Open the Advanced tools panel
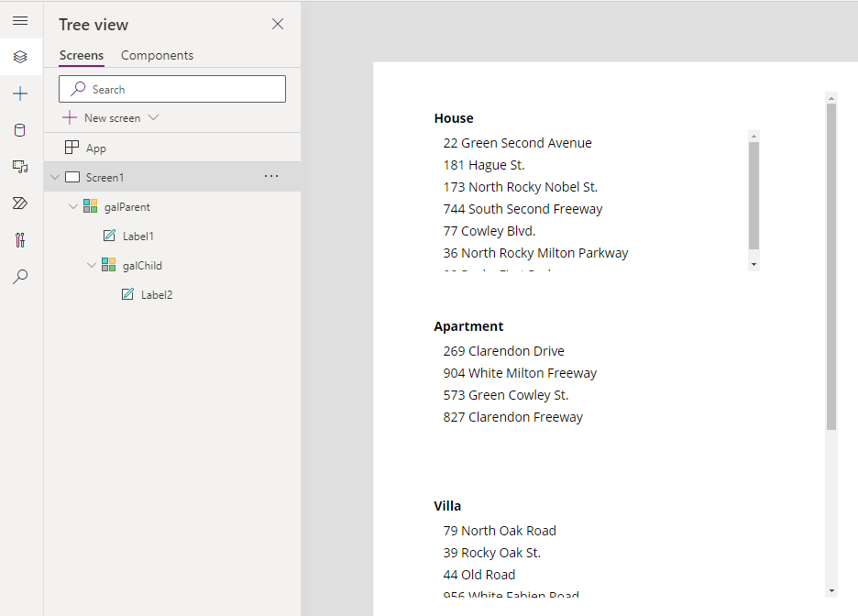 (20, 239)
